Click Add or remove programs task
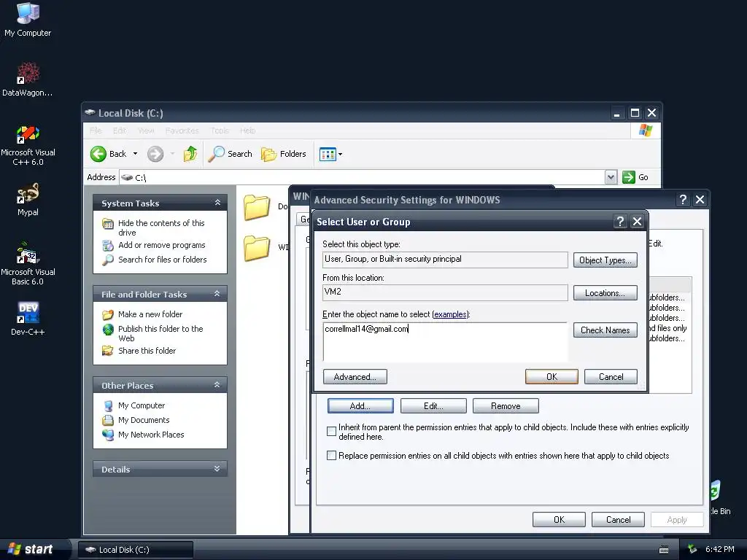 (161, 245)
